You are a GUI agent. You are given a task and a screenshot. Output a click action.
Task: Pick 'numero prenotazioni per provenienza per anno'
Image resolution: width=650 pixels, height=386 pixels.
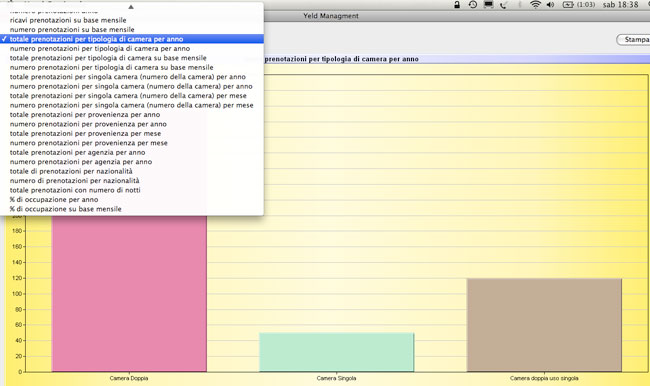coord(132,124)
